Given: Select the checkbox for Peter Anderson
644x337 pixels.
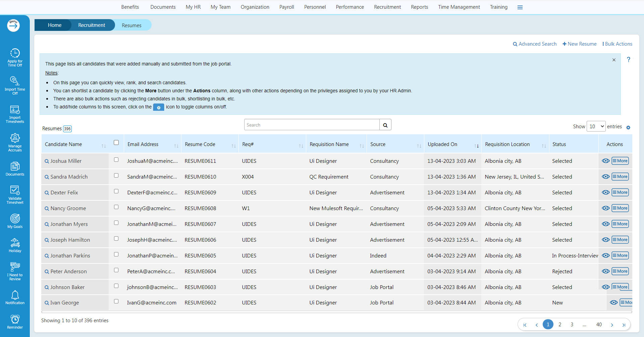Looking at the screenshot, I should [116, 270].
